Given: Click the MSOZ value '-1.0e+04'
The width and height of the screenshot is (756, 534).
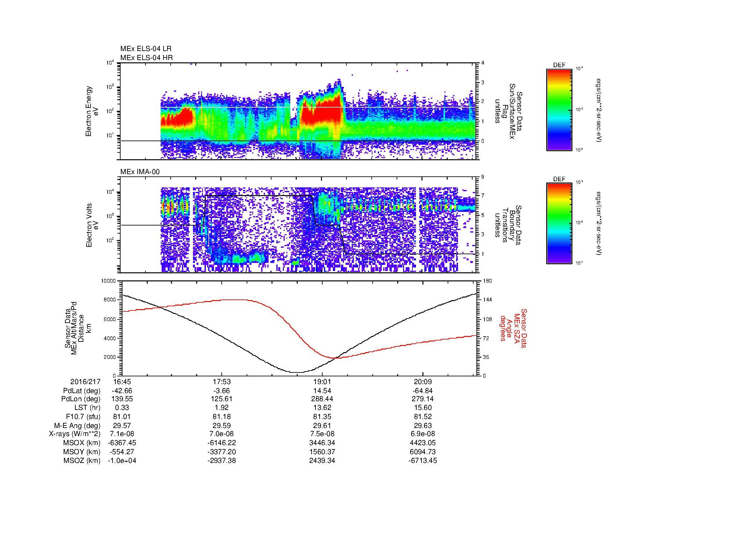Looking at the screenshot, I should [x=122, y=461].
